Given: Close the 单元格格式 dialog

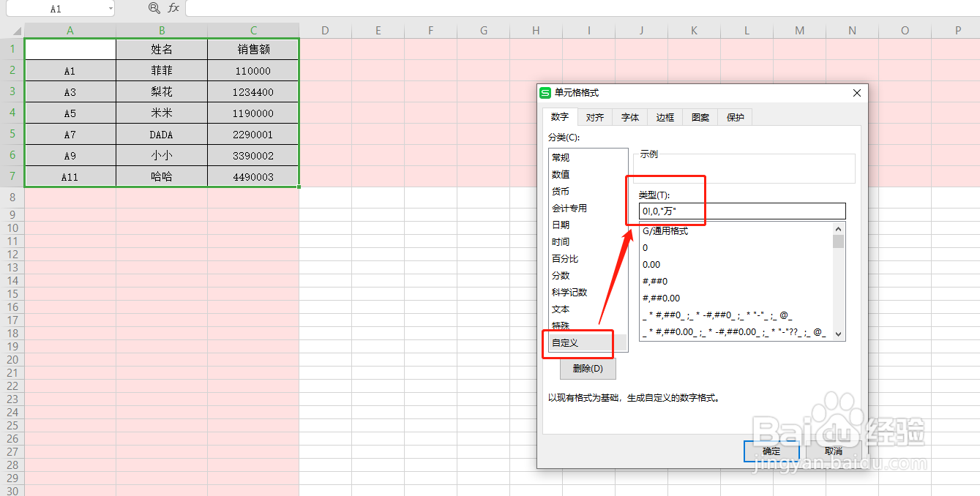Looking at the screenshot, I should [x=857, y=93].
